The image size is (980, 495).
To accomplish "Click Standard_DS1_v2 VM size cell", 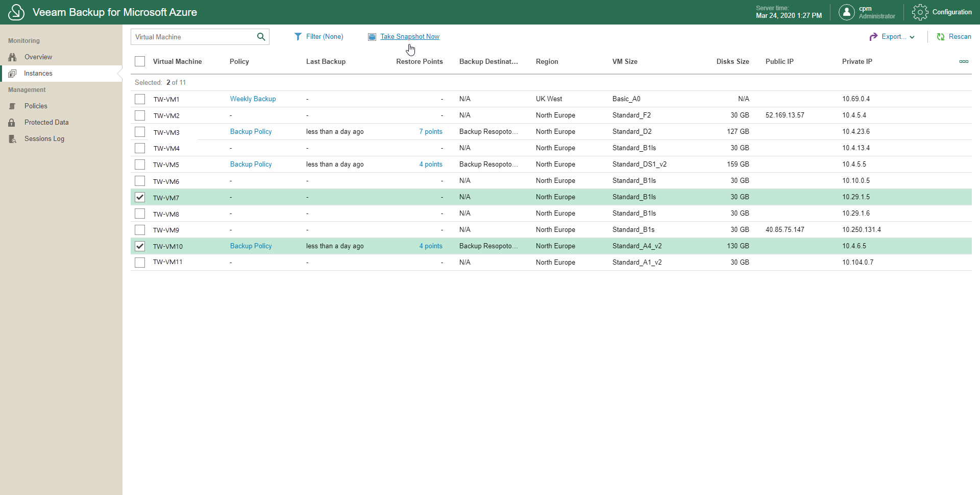I will [640, 164].
